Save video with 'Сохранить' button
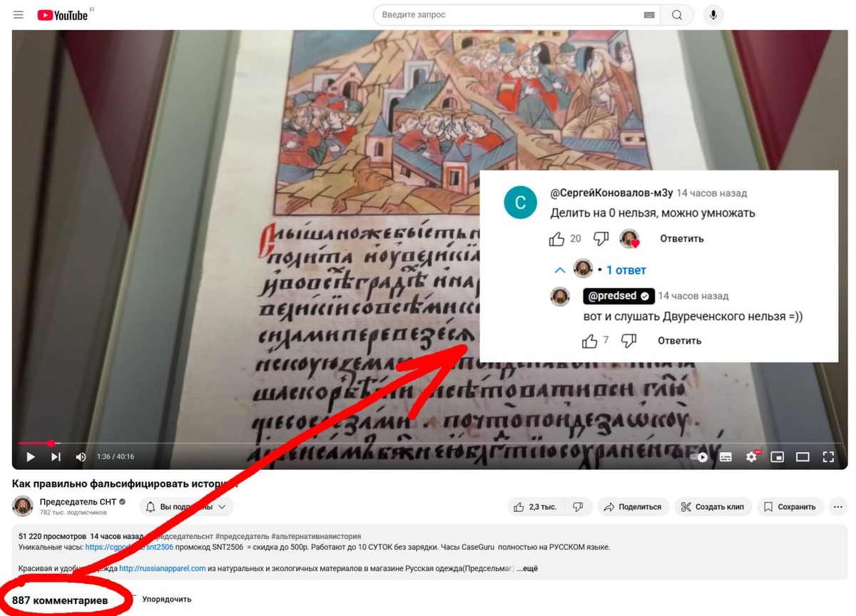856x616 pixels. (790, 507)
